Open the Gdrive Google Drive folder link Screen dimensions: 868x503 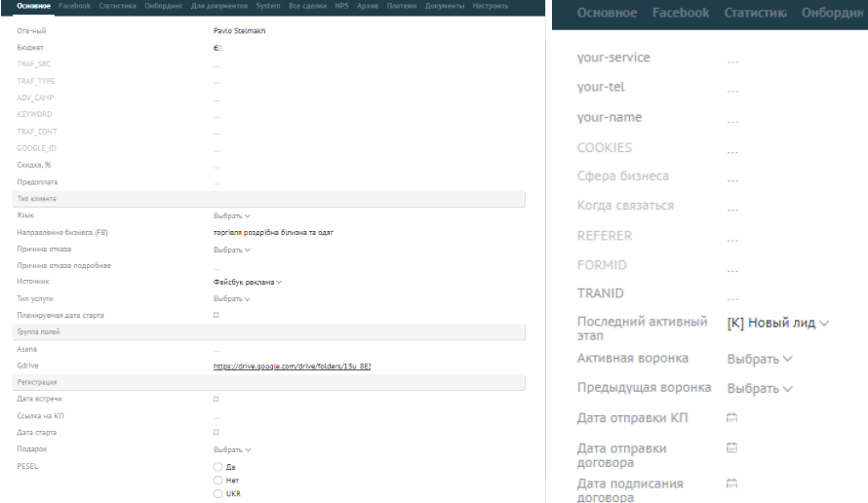292,367
